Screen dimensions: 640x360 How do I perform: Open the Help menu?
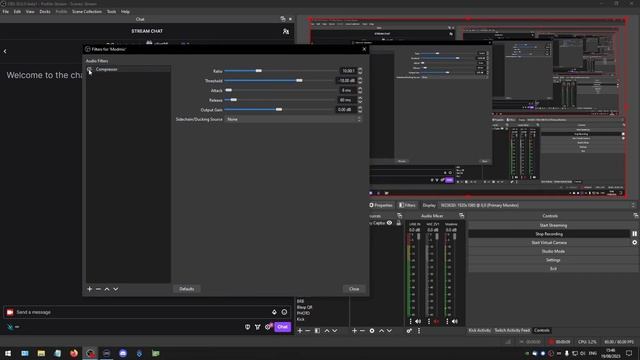pos(125,11)
